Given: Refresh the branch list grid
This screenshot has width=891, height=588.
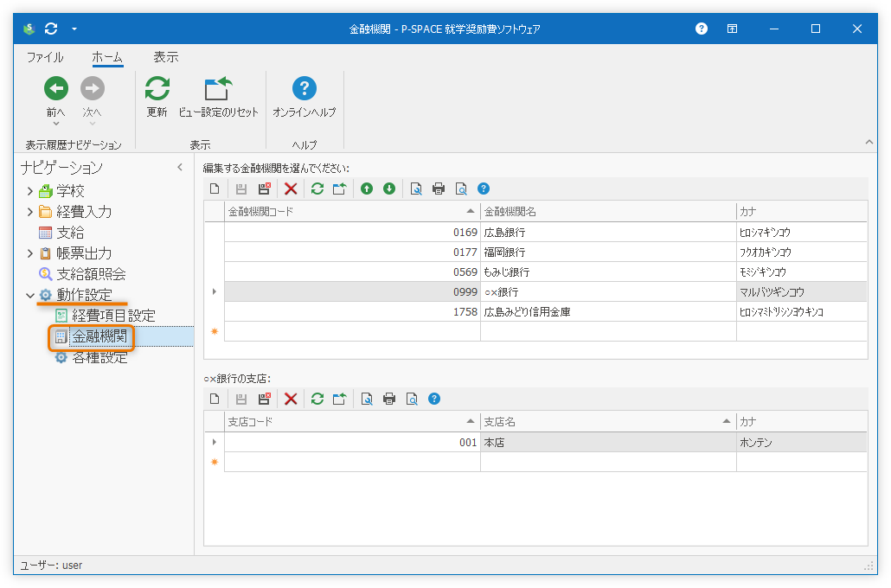Looking at the screenshot, I should pos(317,399).
